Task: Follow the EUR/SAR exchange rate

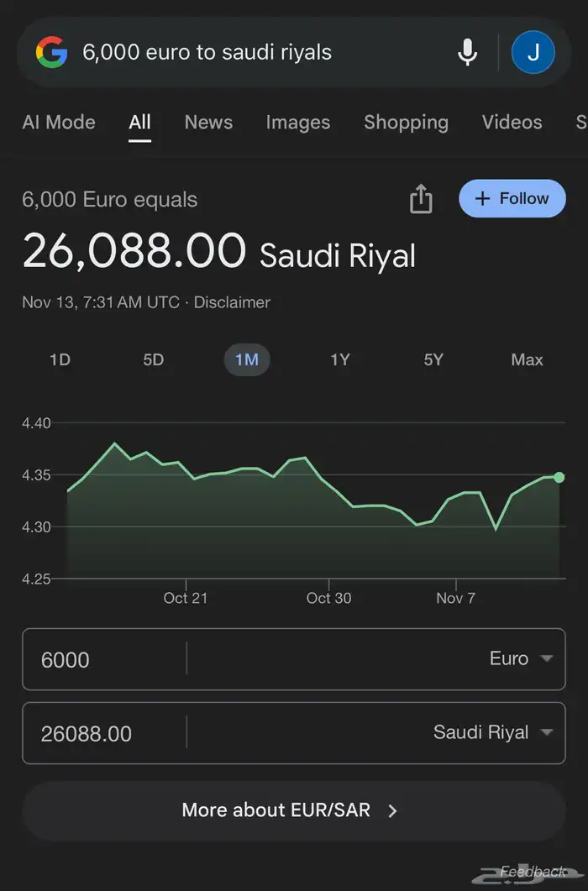Action: [x=512, y=199]
